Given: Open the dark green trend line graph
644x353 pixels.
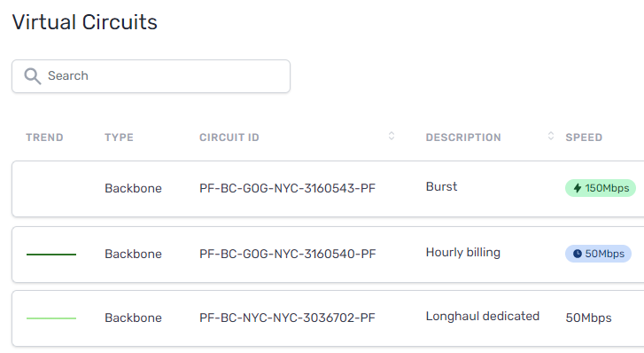Looking at the screenshot, I should [x=51, y=255].
